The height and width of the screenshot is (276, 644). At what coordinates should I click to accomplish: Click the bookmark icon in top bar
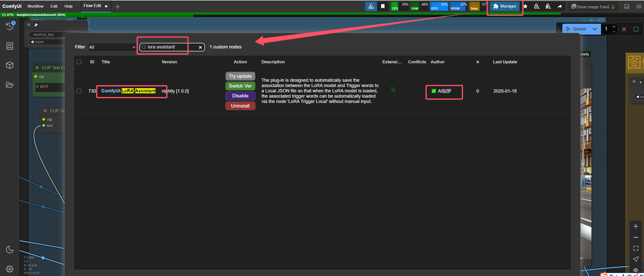pos(383,7)
